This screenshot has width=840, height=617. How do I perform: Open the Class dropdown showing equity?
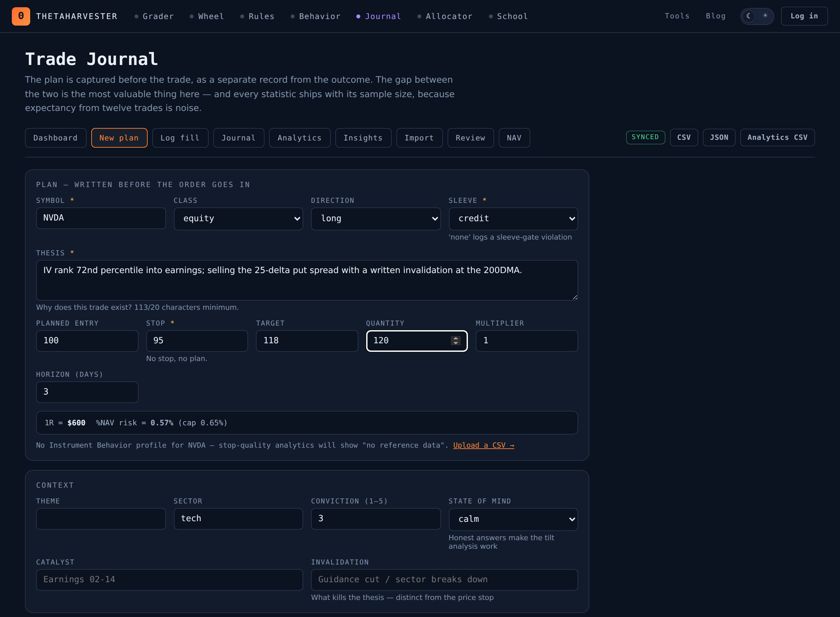[238, 219]
